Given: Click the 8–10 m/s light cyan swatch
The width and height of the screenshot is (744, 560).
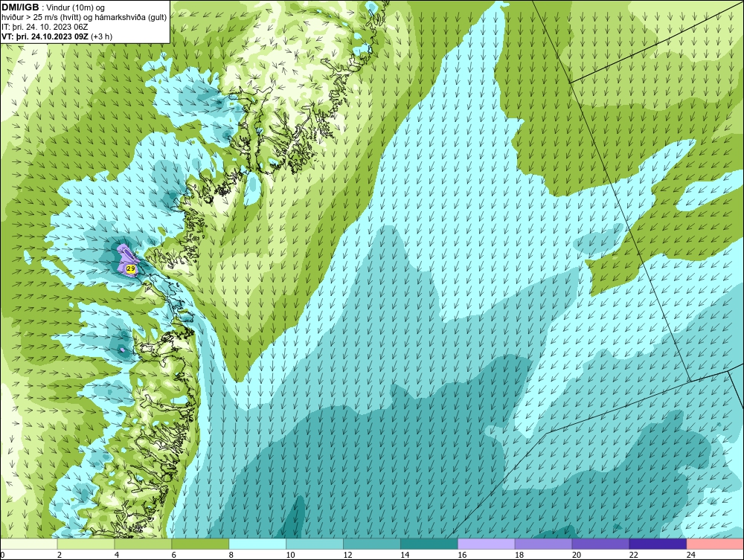Looking at the screenshot, I should (x=257, y=544).
